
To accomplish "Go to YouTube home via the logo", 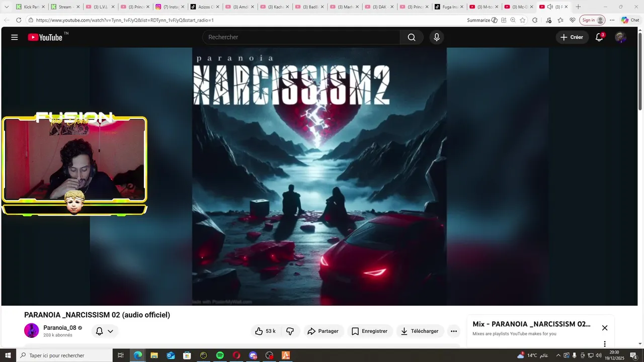I will 45,37.
